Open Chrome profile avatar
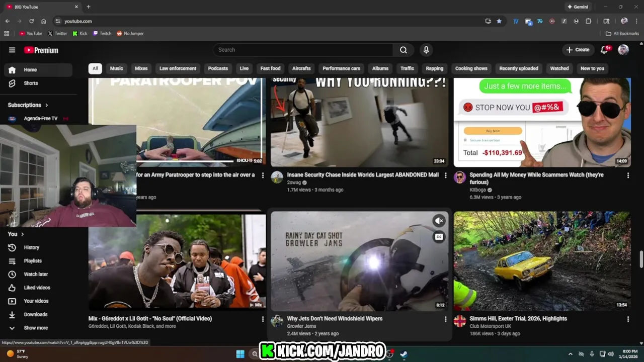Image resolution: width=644 pixels, height=362 pixels. pos(624,21)
